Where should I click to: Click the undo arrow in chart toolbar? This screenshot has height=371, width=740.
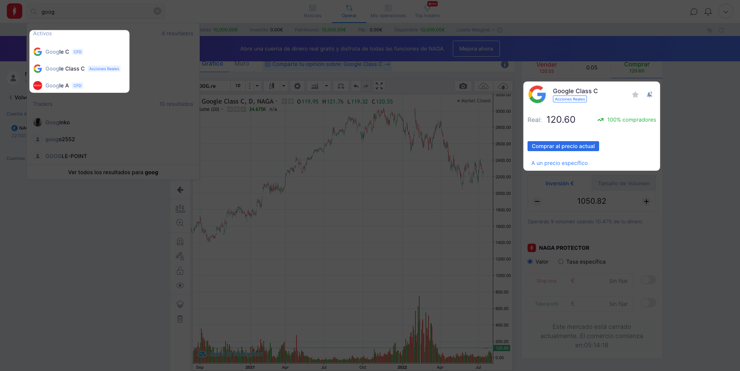355,86
